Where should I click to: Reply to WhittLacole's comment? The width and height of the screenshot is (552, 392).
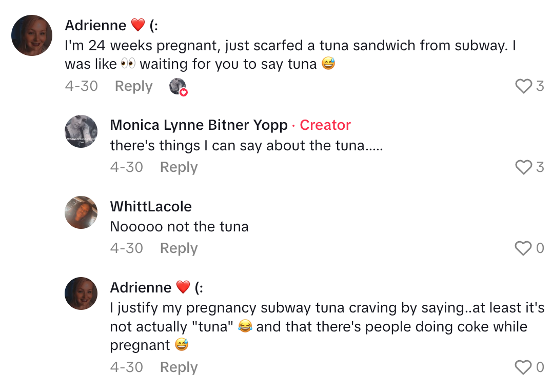179,248
